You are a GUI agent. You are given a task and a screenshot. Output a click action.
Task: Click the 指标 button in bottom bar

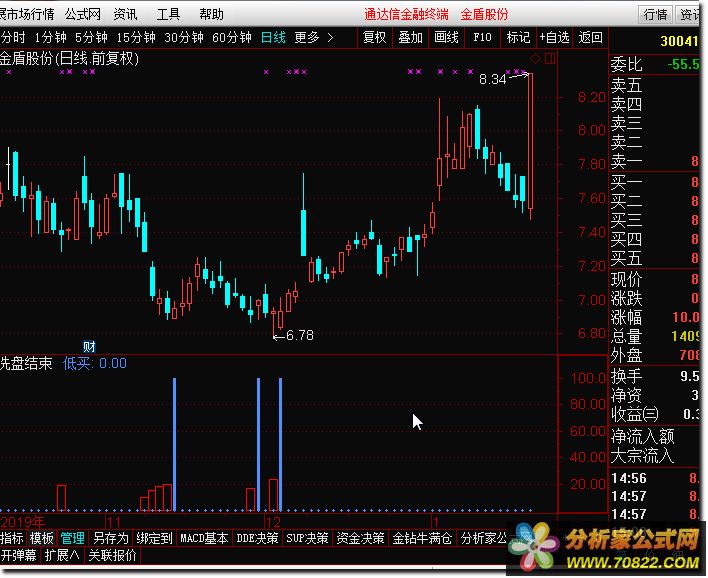click(x=12, y=538)
